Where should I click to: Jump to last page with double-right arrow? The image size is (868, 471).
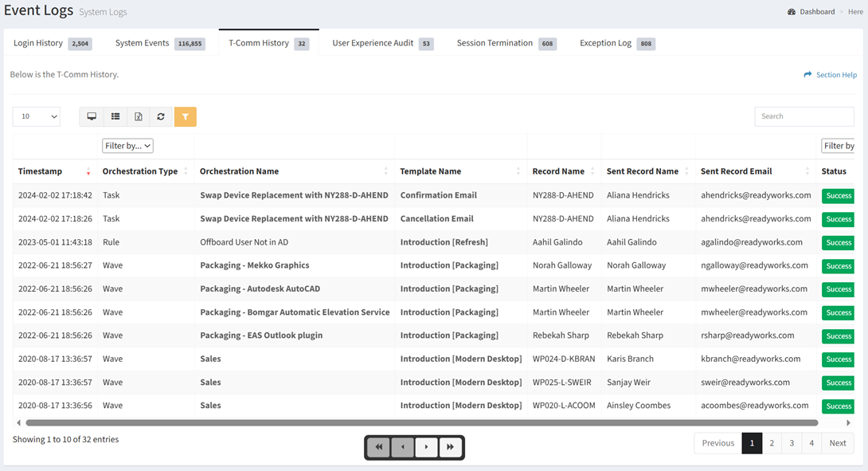point(450,447)
